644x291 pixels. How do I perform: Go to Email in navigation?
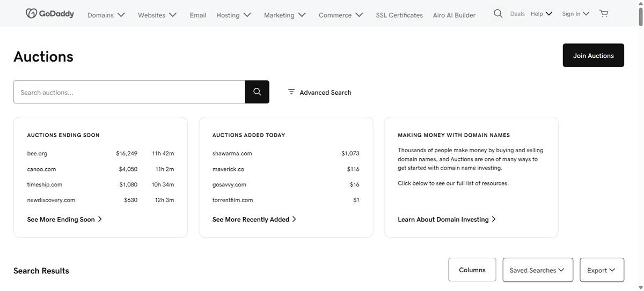198,15
